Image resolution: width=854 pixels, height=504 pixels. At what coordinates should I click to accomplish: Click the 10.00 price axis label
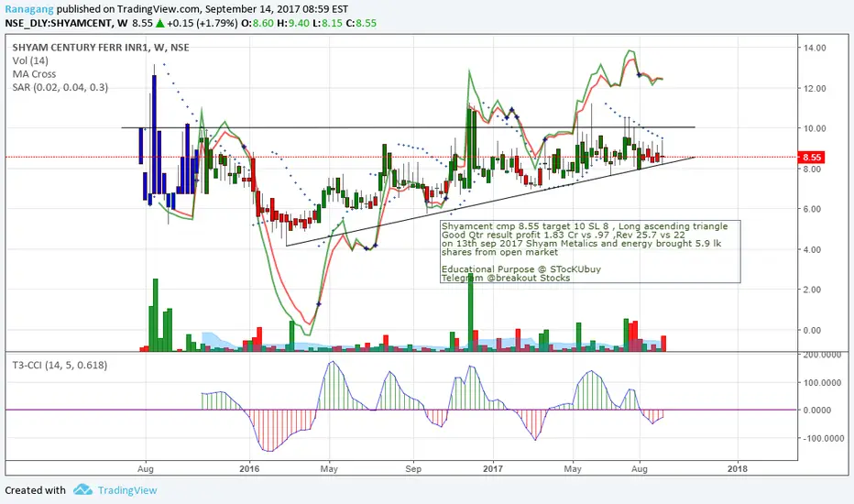(x=815, y=128)
